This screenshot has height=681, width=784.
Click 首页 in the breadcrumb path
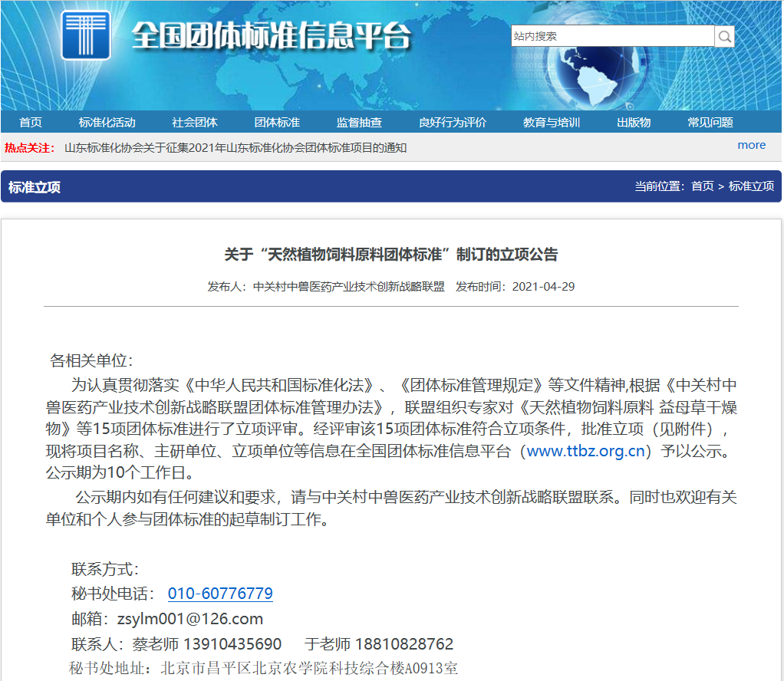click(702, 186)
